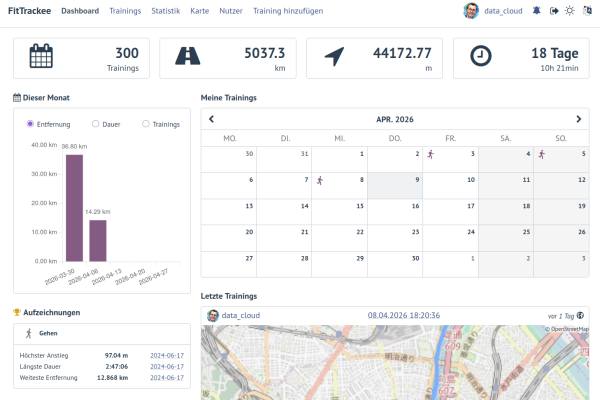Screen dimensions: 600x400
Task: Go to previous month with left chevron
Action: click(x=212, y=119)
